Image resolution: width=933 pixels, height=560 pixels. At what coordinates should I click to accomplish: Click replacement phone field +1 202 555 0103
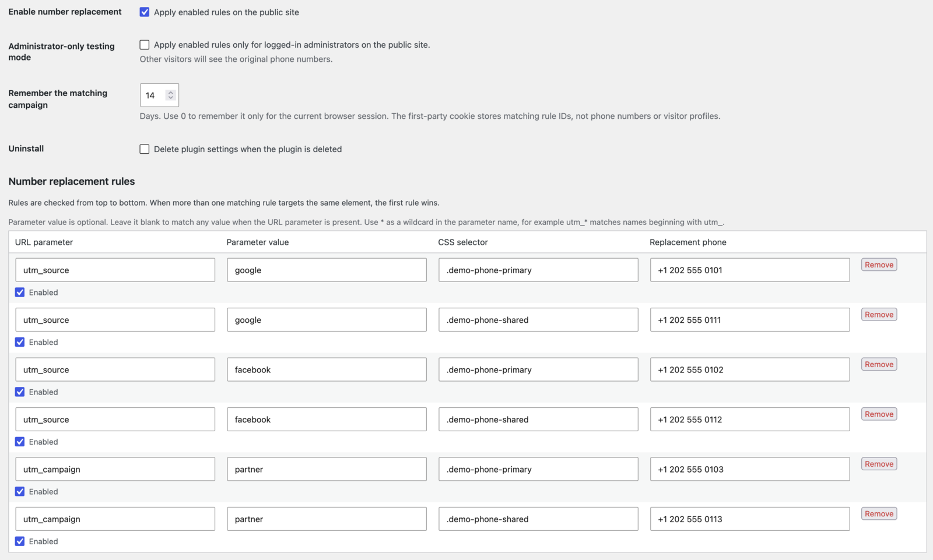(x=750, y=470)
